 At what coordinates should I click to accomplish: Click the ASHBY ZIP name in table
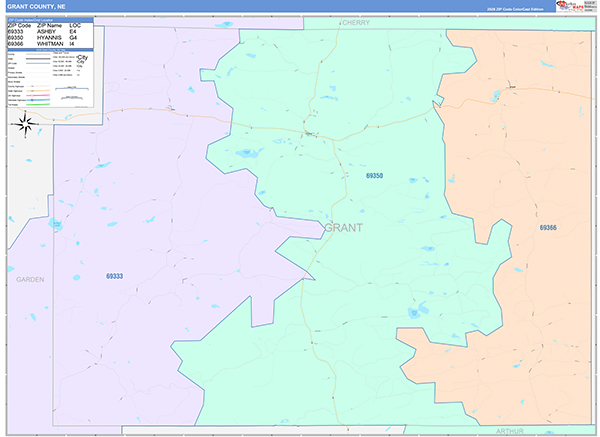(x=46, y=32)
